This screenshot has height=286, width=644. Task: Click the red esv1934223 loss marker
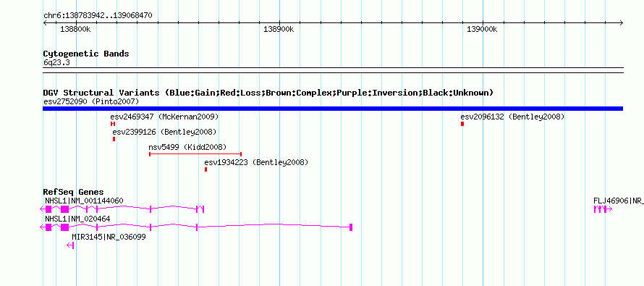[x=206, y=169]
